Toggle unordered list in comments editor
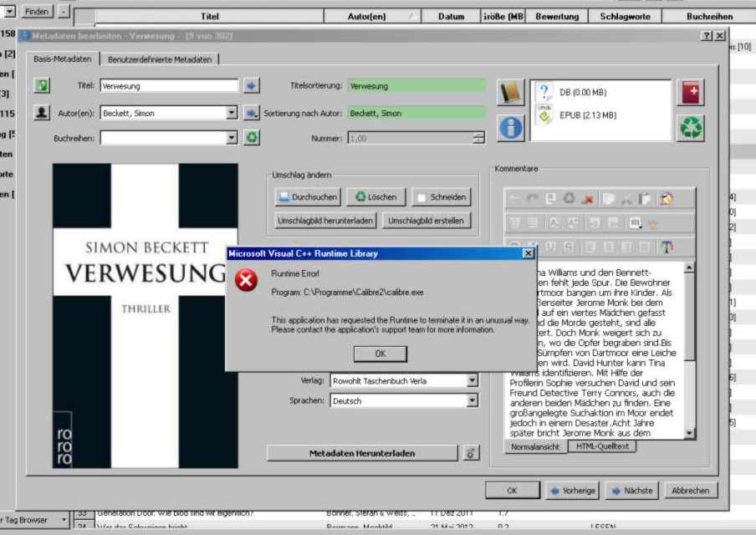 532,222
